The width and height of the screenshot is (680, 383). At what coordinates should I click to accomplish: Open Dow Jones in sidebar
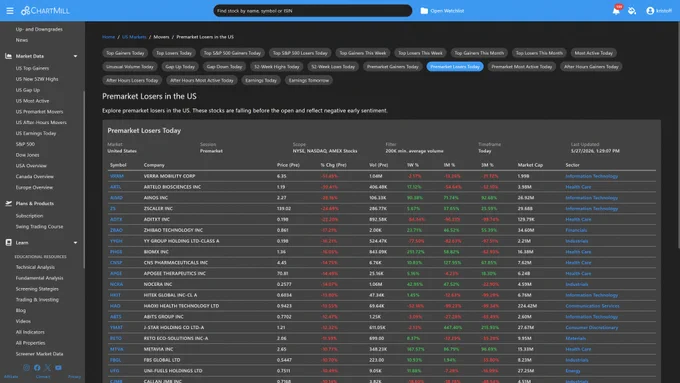tap(27, 155)
